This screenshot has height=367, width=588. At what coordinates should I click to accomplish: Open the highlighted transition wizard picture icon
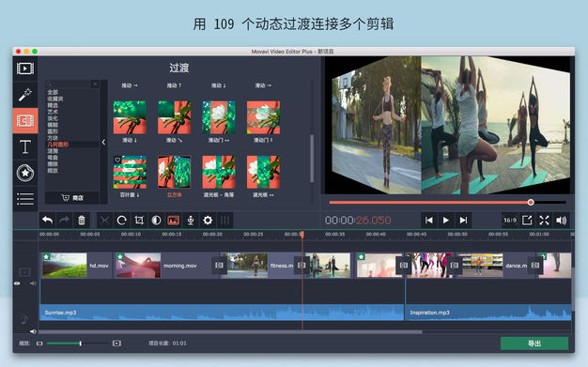(173, 221)
